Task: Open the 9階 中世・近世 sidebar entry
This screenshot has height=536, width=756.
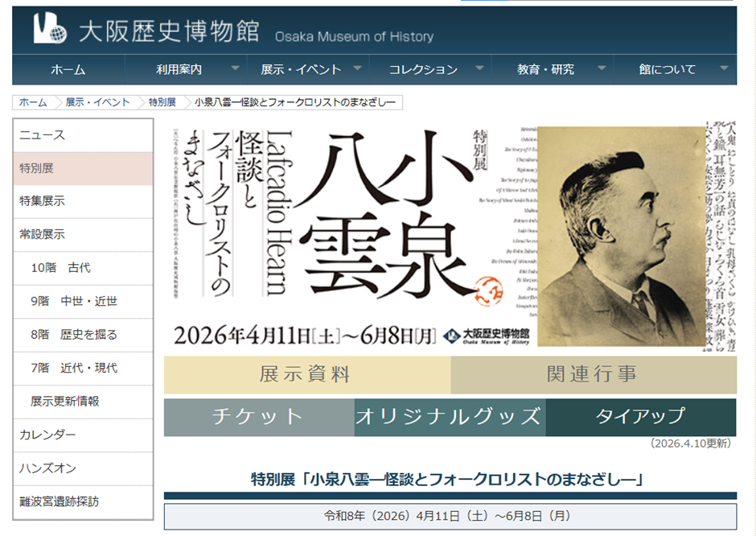Action: pos(83,301)
